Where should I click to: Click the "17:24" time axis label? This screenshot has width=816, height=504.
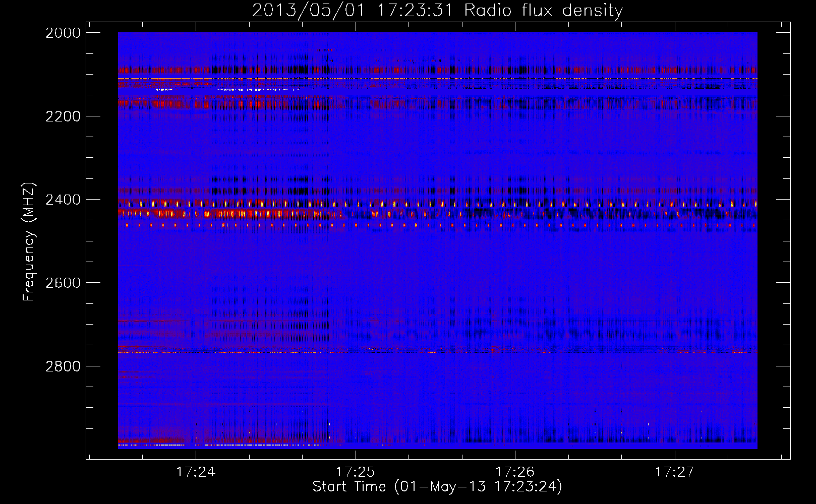point(196,472)
